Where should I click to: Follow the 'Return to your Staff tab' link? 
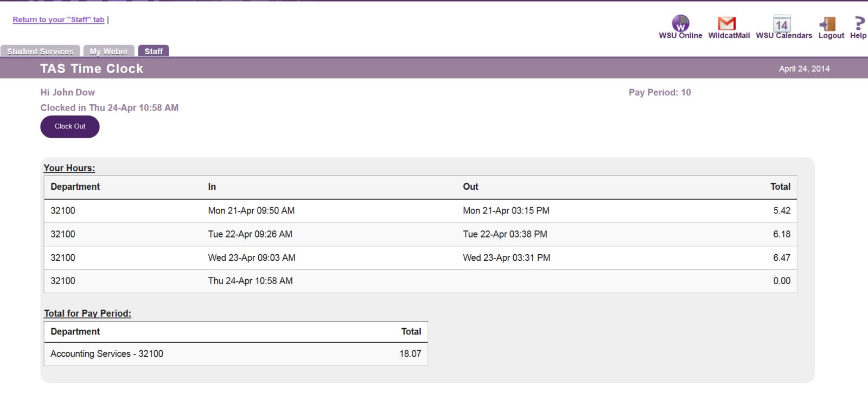tap(59, 20)
